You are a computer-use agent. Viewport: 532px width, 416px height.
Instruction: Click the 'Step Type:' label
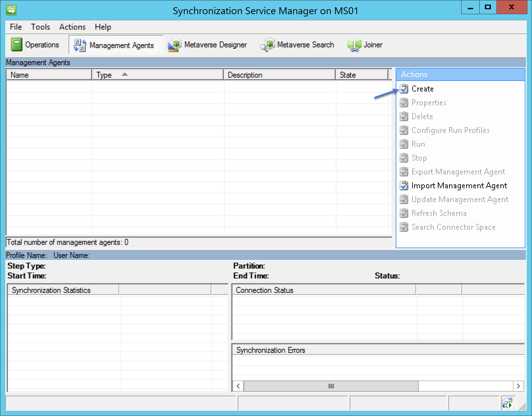pos(27,266)
